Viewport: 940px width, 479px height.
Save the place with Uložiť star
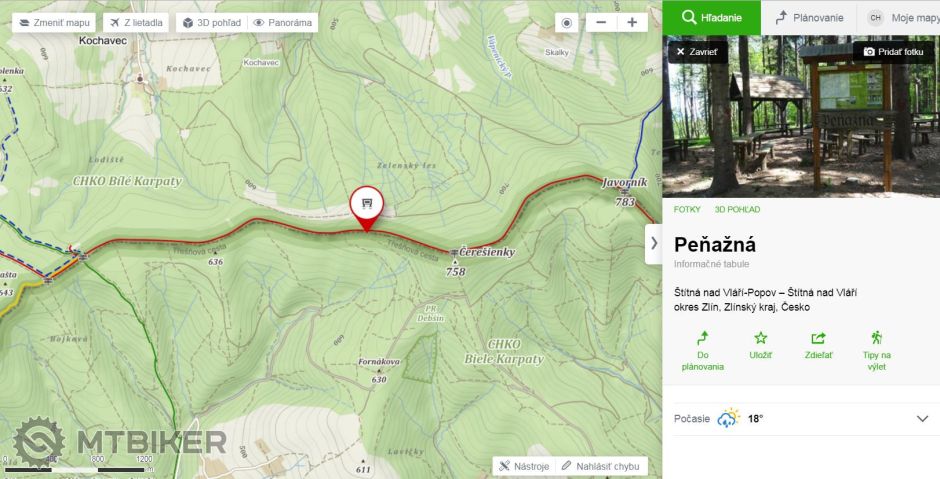pos(760,345)
